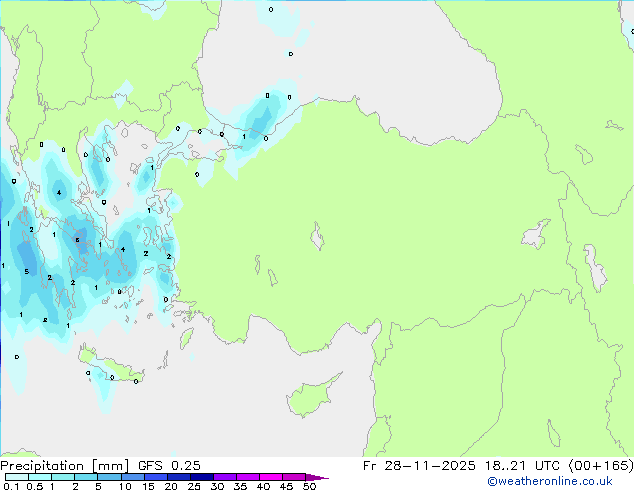Click the "Precipitation [mm]" title text

(x=65, y=466)
